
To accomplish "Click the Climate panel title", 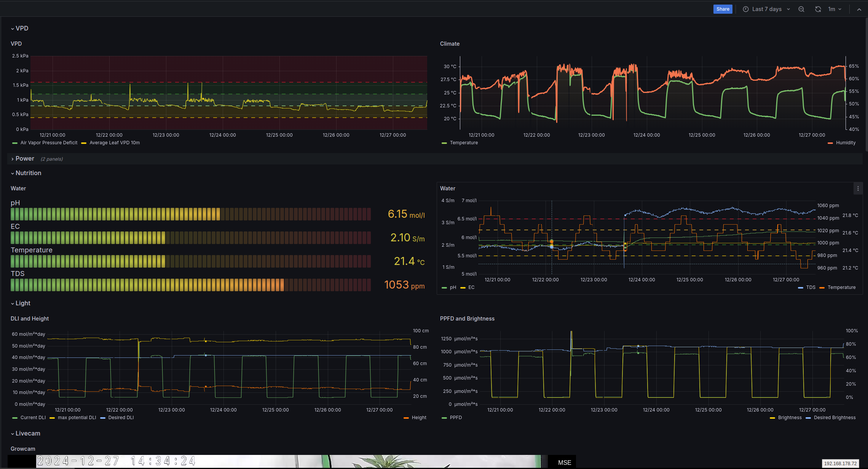I will 450,44.
